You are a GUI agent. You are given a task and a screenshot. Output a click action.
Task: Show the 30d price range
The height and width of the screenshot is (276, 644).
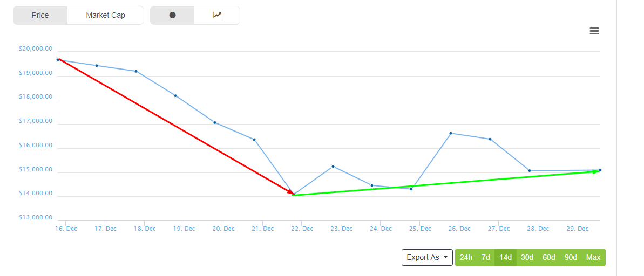(527, 257)
